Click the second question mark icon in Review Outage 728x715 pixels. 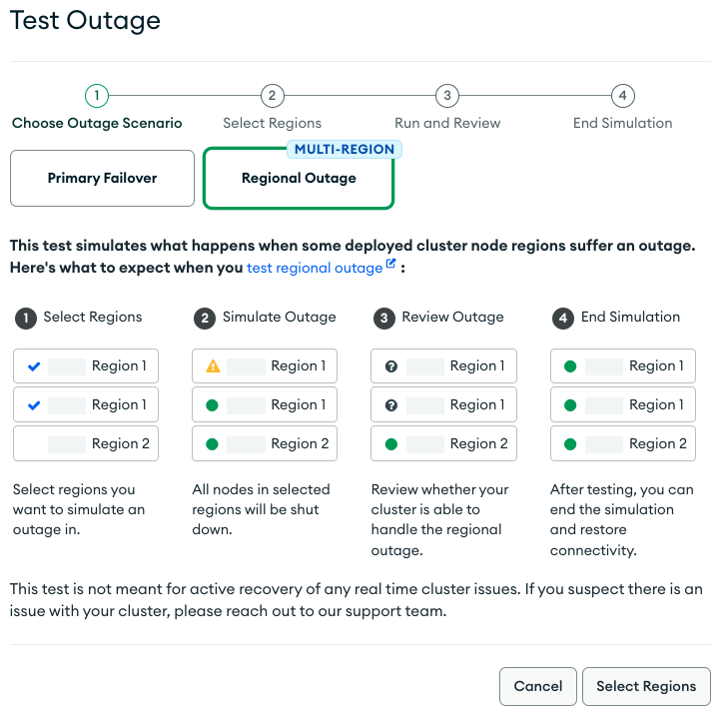pyautogui.click(x=391, y=405)
